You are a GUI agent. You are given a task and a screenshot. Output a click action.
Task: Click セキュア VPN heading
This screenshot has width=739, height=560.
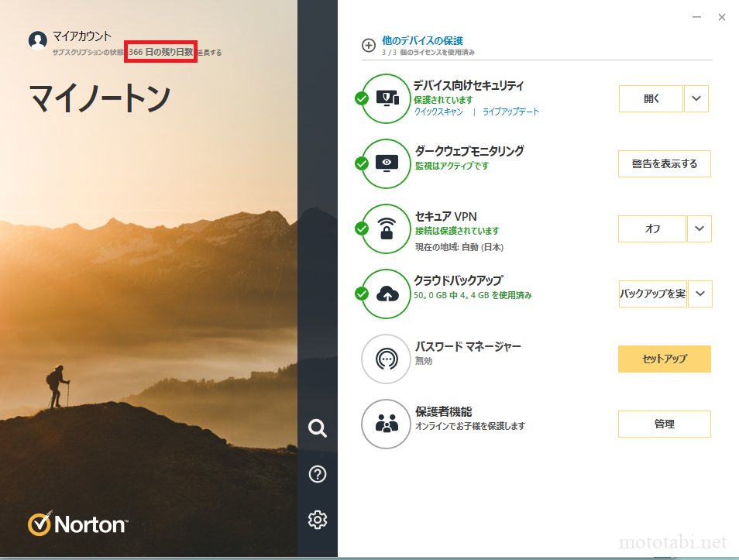(x=446, y=216)
